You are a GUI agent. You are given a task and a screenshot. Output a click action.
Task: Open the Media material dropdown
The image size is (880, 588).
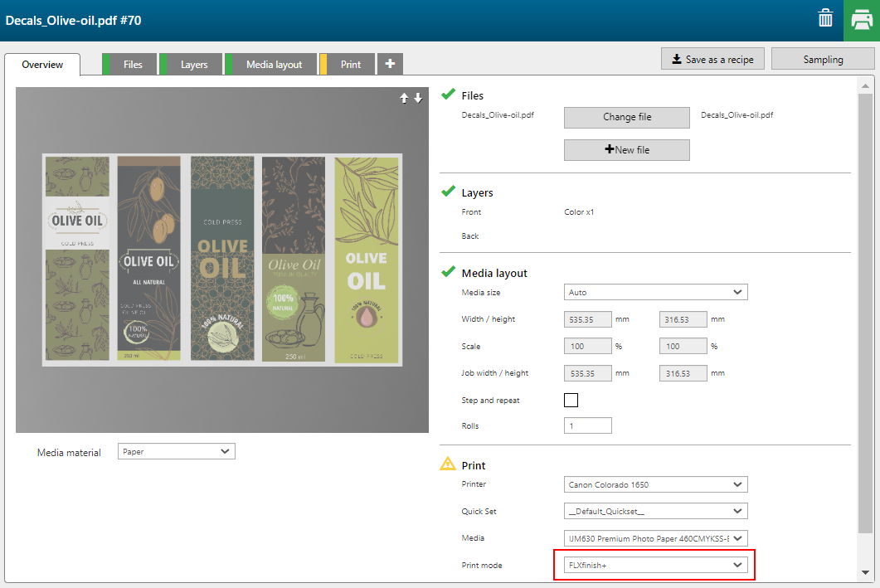[176, 451]
